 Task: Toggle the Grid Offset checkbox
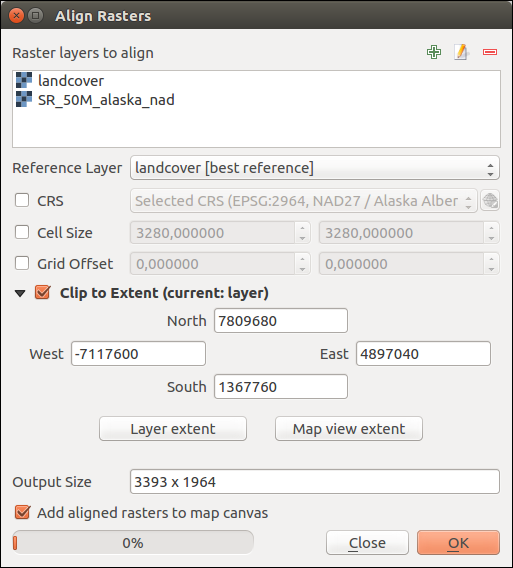tap(22, 263)
